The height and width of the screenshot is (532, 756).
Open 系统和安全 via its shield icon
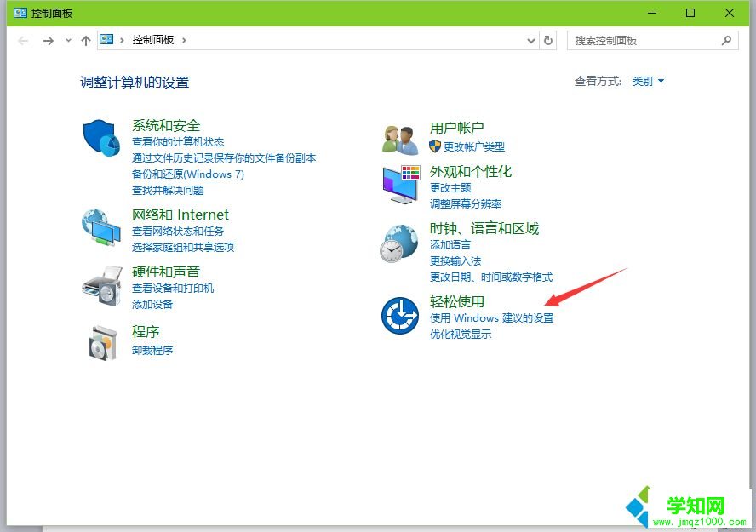[x=101, y=139]
